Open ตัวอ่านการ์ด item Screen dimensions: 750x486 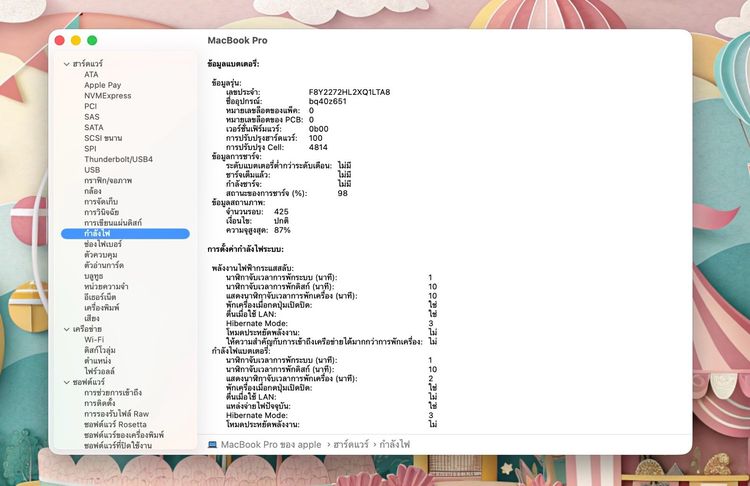pos(104,265)
